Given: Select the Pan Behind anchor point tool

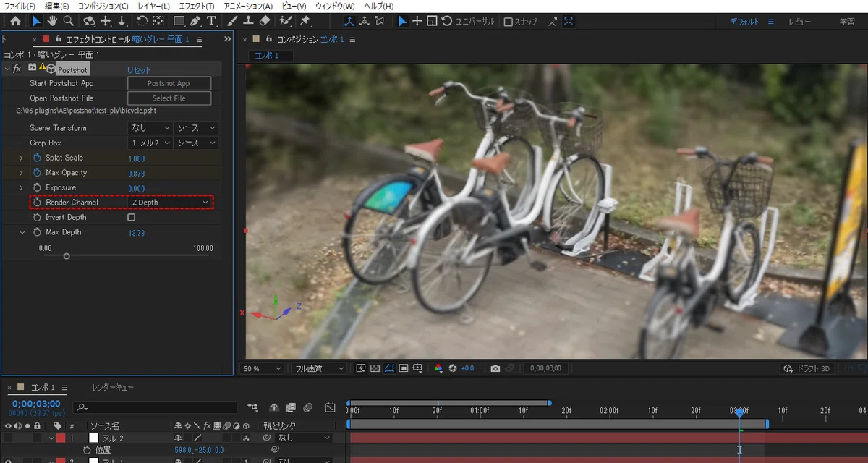Looking at the screenshot, I should pyautogui.click(x=158, y=21).
